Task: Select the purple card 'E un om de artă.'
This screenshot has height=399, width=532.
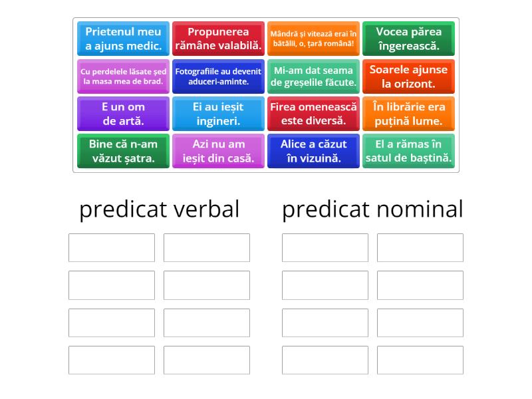Action: [x=123, y=113]
